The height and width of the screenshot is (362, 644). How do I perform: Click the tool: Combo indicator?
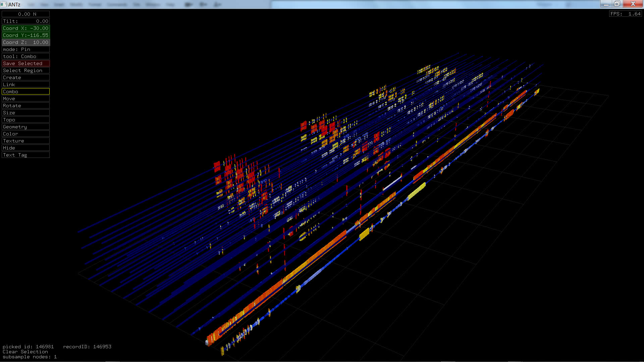pos(25,56)
